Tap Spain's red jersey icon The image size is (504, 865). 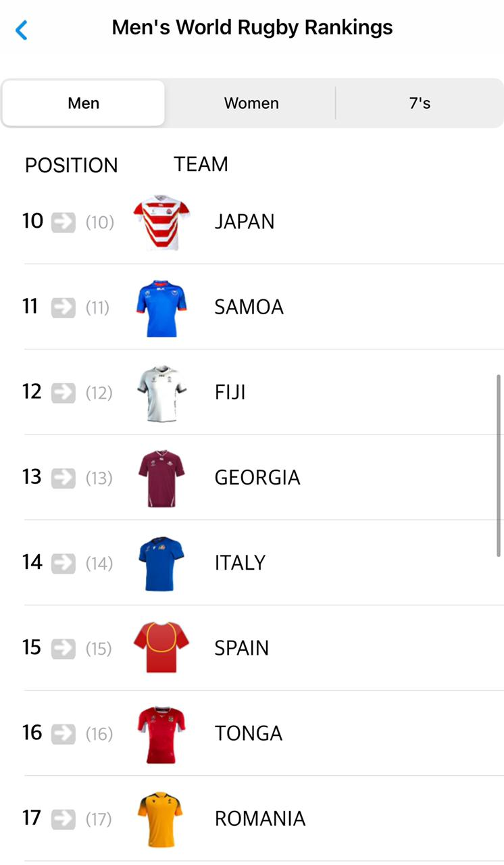[x=161, y=648]
